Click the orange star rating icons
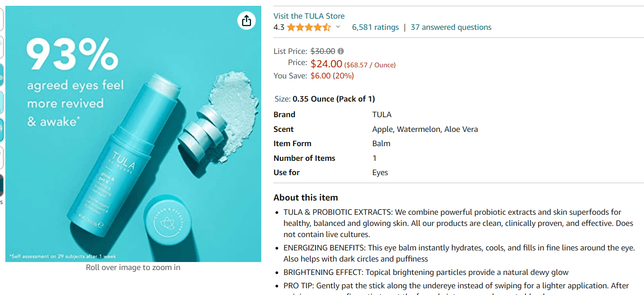This screenshot has width=644, height=295. pyautogui.click(x=308, y=27)
